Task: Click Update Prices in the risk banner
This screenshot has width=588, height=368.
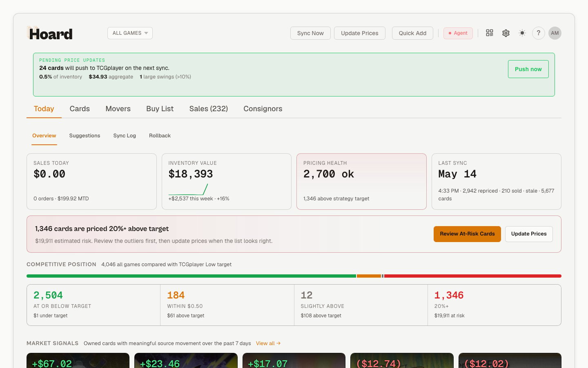Action: click(529, 234)
